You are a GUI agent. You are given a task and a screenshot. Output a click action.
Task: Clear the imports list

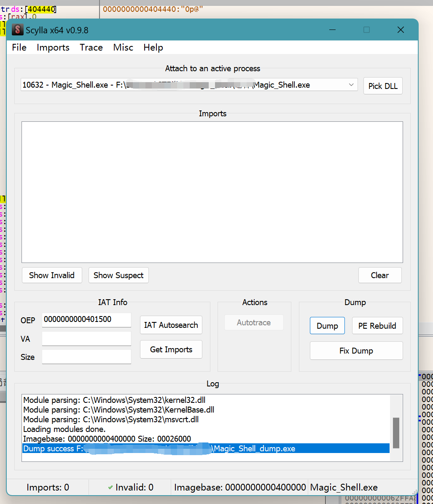[x=380, y=275]
